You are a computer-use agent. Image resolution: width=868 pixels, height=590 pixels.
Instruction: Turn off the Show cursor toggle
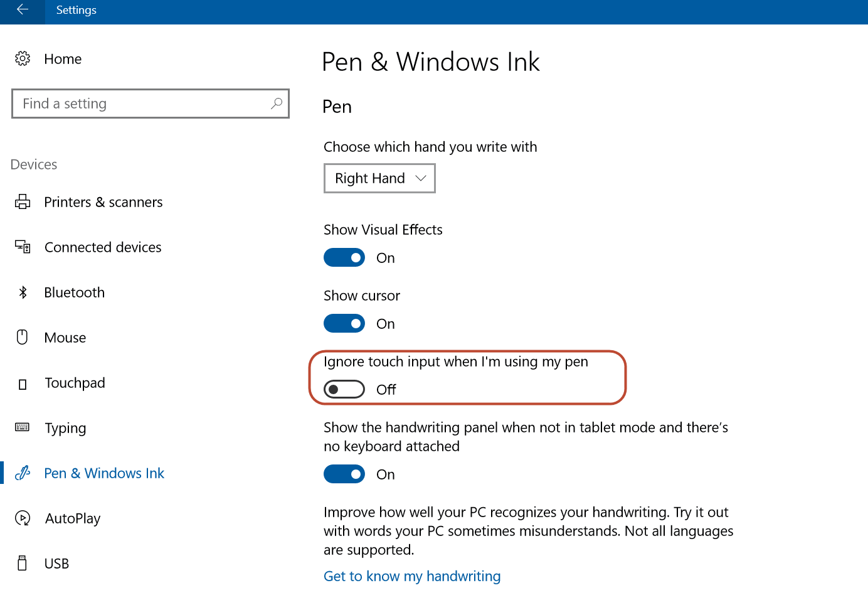[344, 323]
